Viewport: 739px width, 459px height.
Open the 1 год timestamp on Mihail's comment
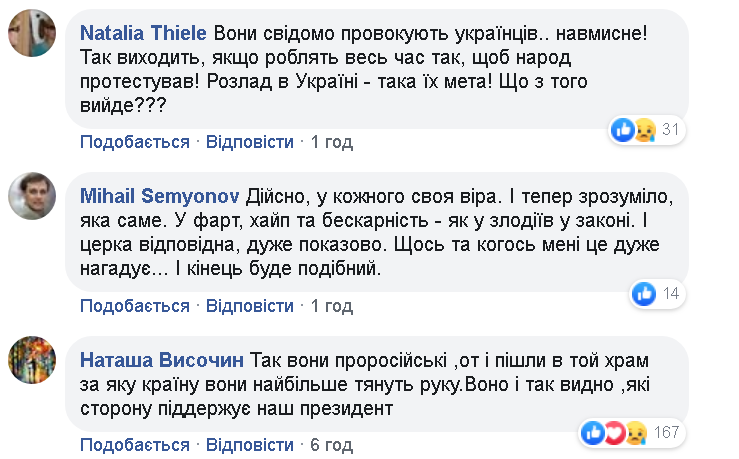point(332,305)
